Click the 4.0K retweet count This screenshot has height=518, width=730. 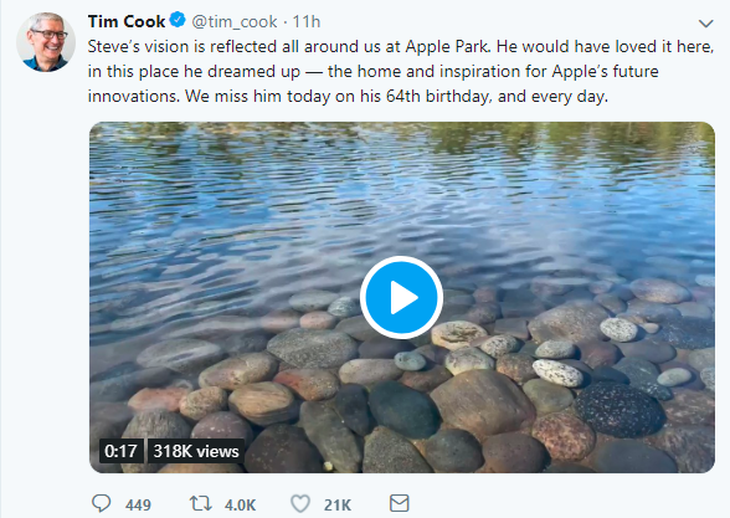click(240, 505)
